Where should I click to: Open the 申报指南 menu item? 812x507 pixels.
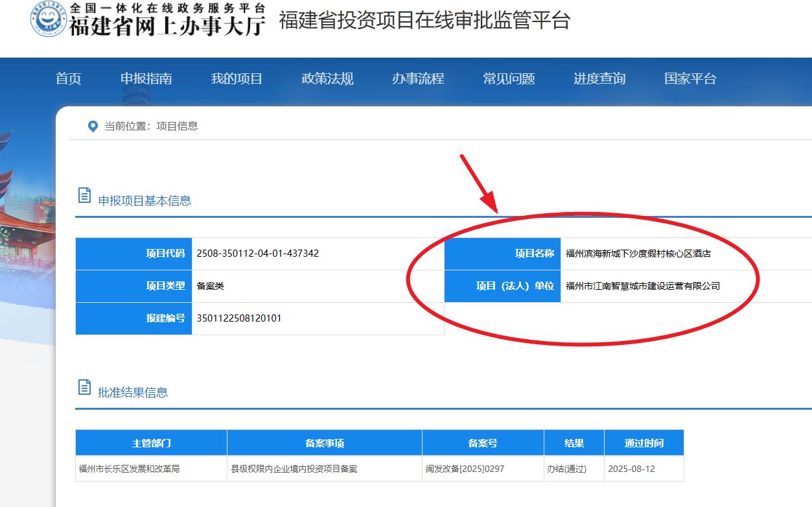click(146, 79)
